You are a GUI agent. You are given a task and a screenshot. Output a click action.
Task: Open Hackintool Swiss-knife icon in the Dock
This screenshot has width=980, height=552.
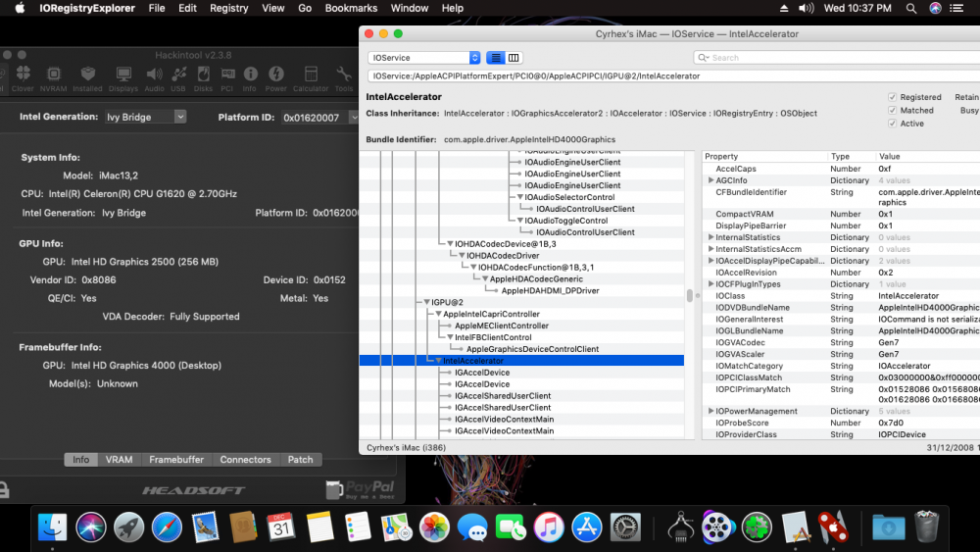833,527
